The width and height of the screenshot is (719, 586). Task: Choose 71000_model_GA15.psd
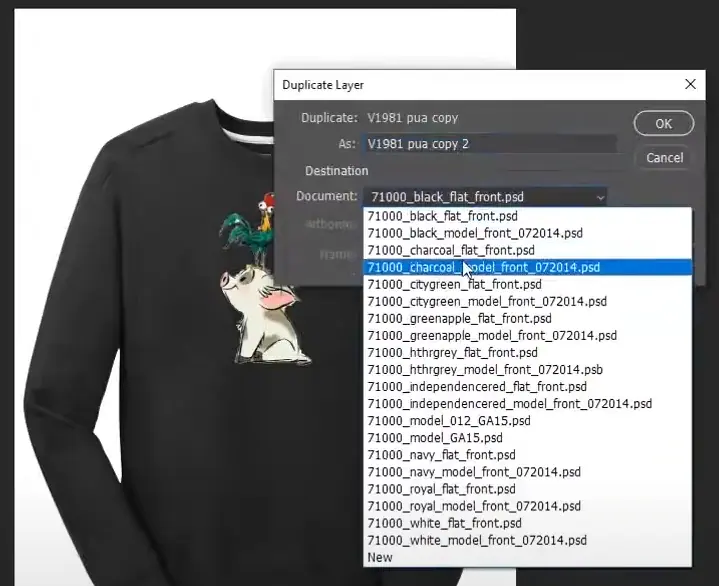527,438
